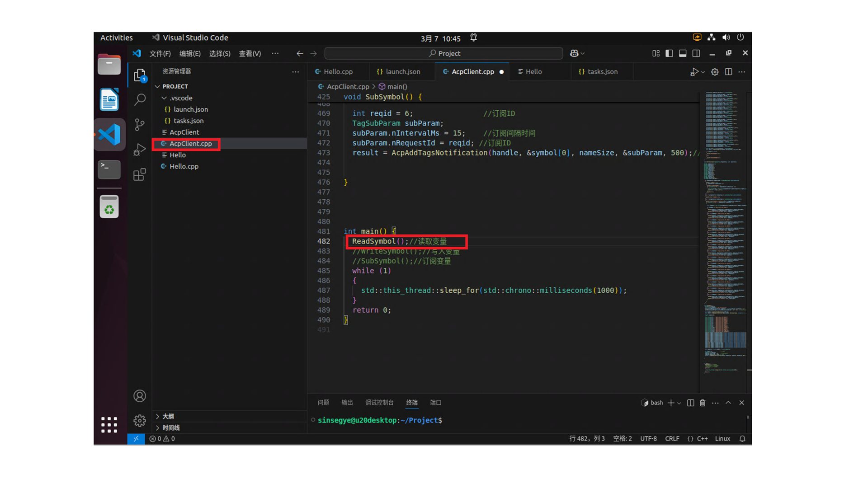Toggle the secondary side bar layout button
868x488 pixels.
point(696,53)
